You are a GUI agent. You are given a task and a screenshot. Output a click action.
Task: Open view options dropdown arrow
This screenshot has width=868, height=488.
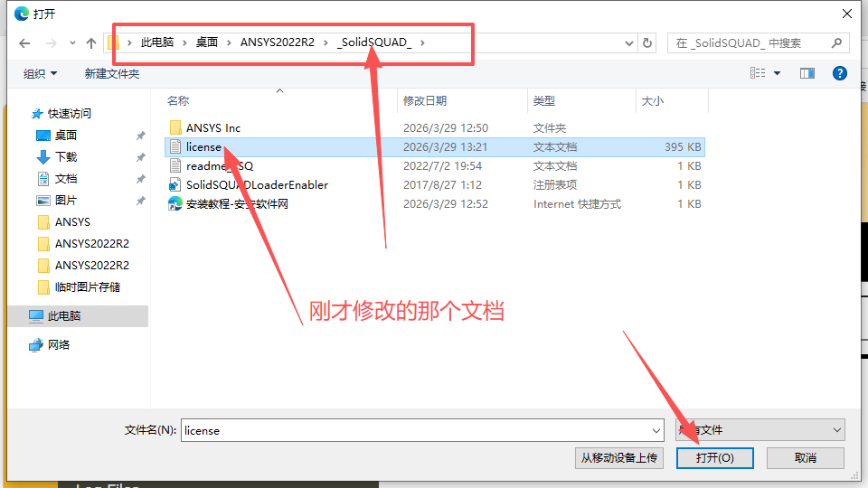tap(778, 73)
